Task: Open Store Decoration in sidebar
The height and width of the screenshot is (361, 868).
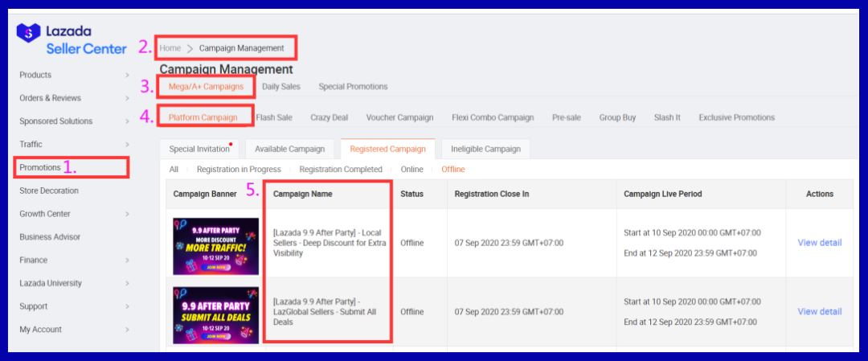Action: click(49, 191)
